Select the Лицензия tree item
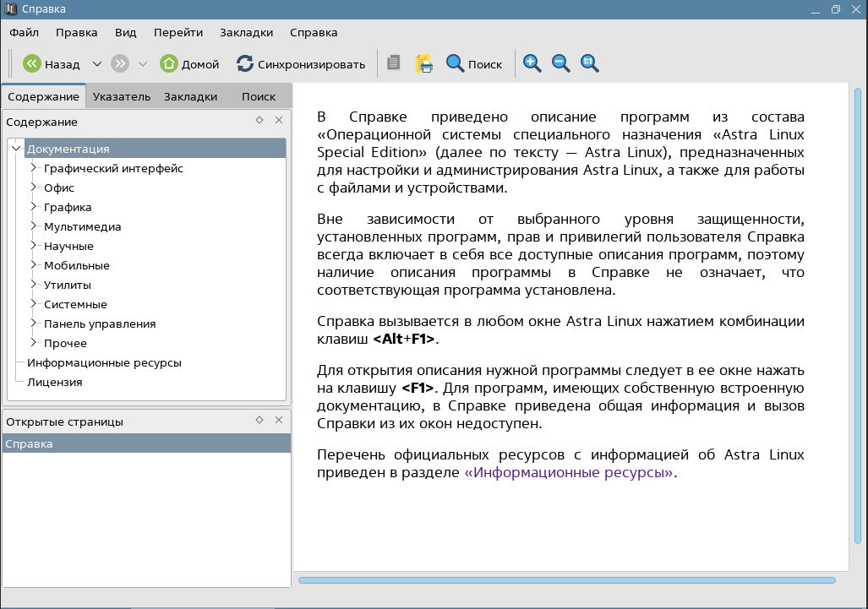 (54, 383)
